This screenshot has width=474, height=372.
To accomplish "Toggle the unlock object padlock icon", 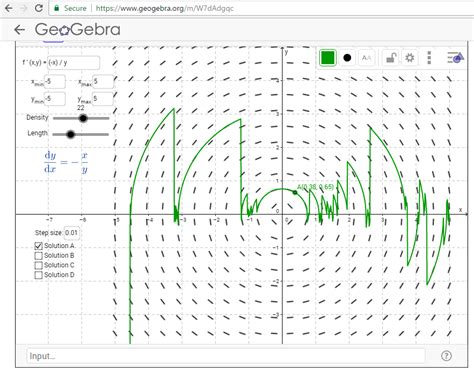I will point(390,58).
